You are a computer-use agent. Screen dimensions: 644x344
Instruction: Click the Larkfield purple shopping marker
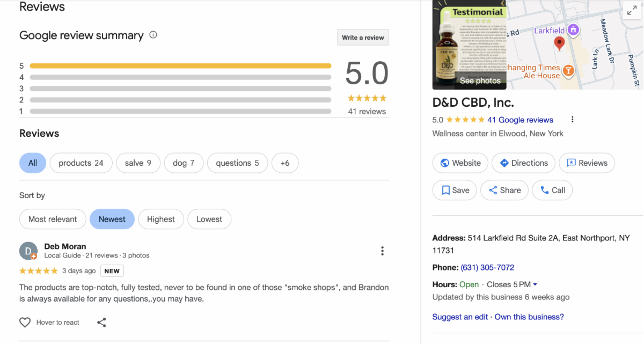click(573, 30)
